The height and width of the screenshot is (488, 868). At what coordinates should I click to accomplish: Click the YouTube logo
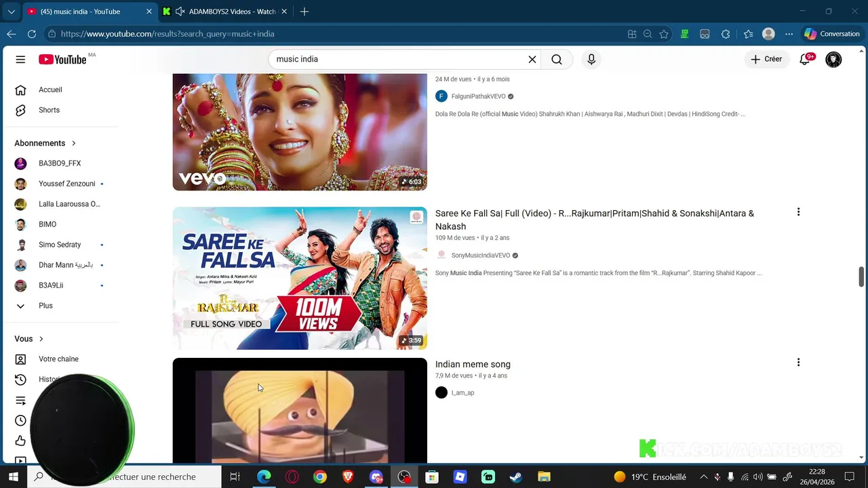(x=62, y=60)
